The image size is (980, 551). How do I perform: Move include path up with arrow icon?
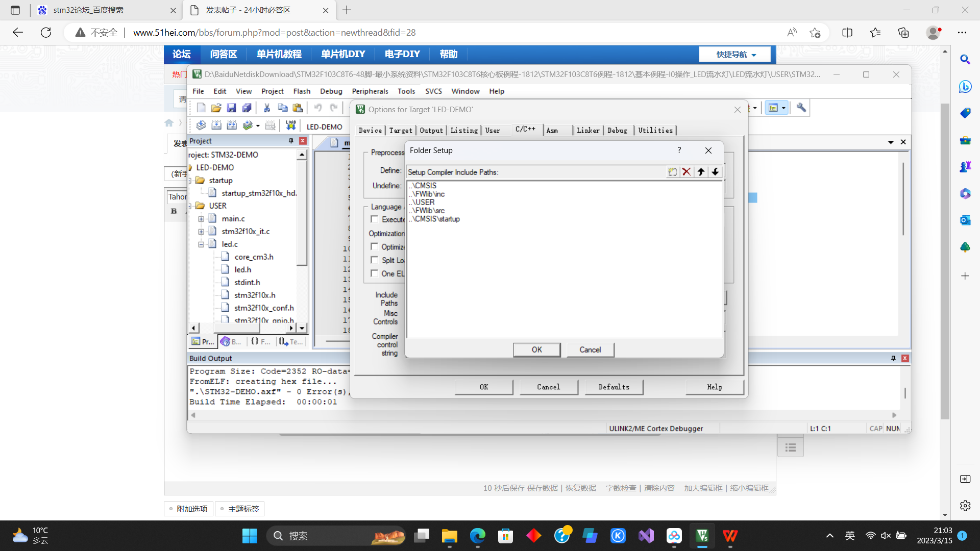(701, 172)
